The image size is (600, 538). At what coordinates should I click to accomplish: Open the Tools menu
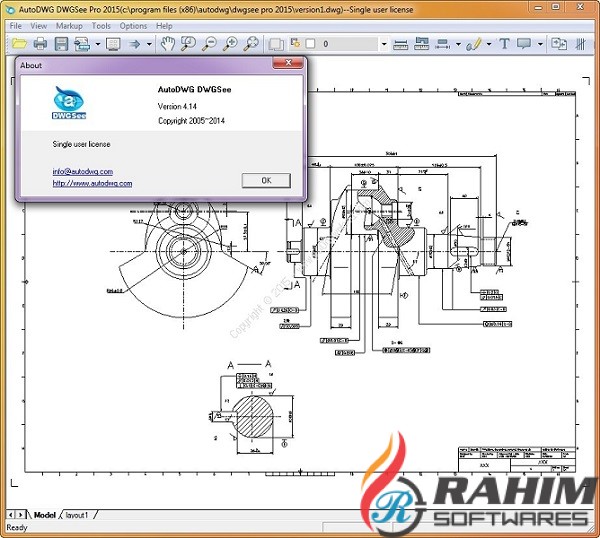tap(101, 26)
